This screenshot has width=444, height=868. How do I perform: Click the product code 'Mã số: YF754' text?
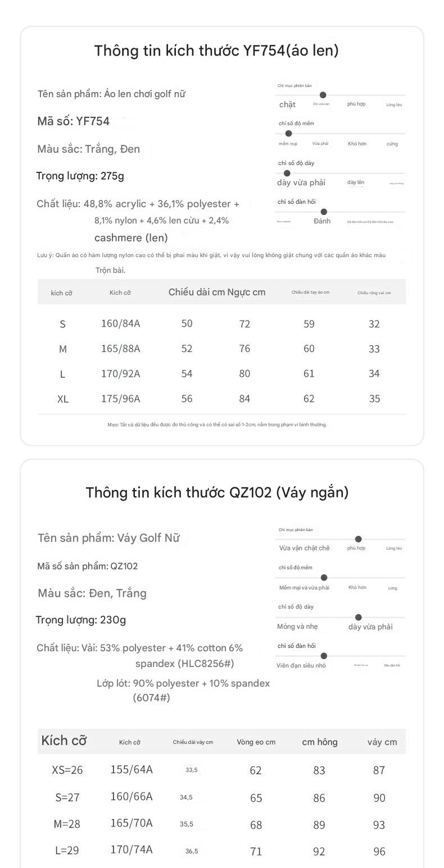tap(74, 121)
